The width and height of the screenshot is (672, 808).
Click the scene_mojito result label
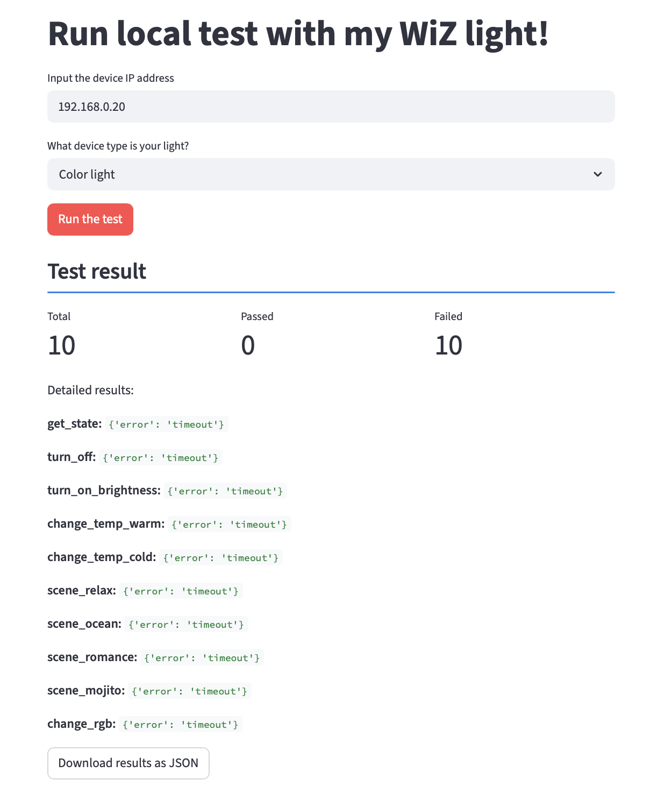85,690
